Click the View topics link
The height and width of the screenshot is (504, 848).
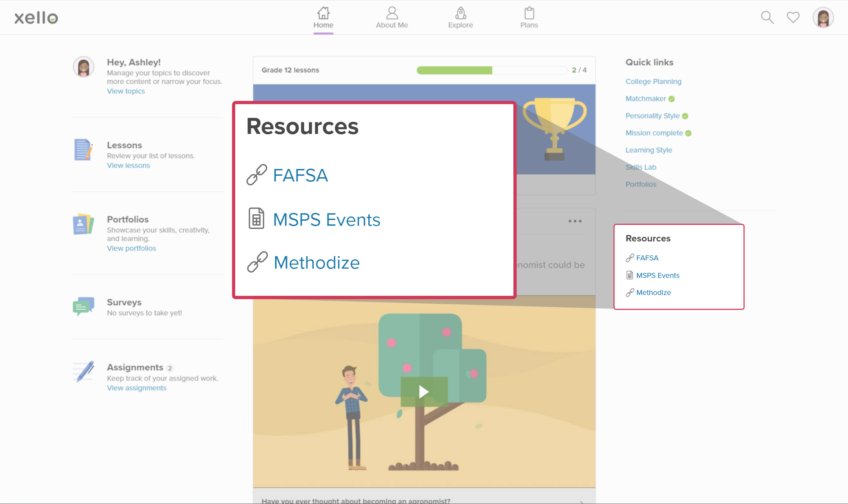point(126,91)
